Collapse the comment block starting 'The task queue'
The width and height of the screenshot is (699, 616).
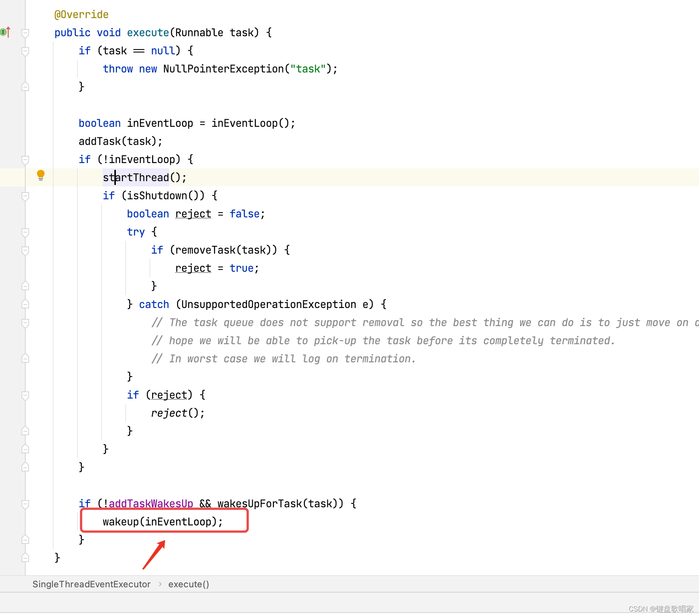click(25, 323)
